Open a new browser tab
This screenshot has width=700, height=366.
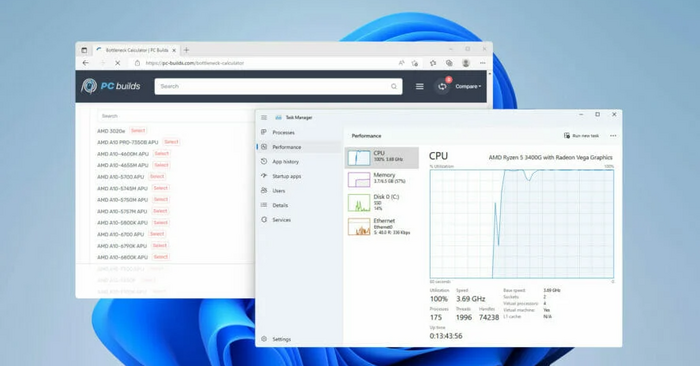click(186, 50)
